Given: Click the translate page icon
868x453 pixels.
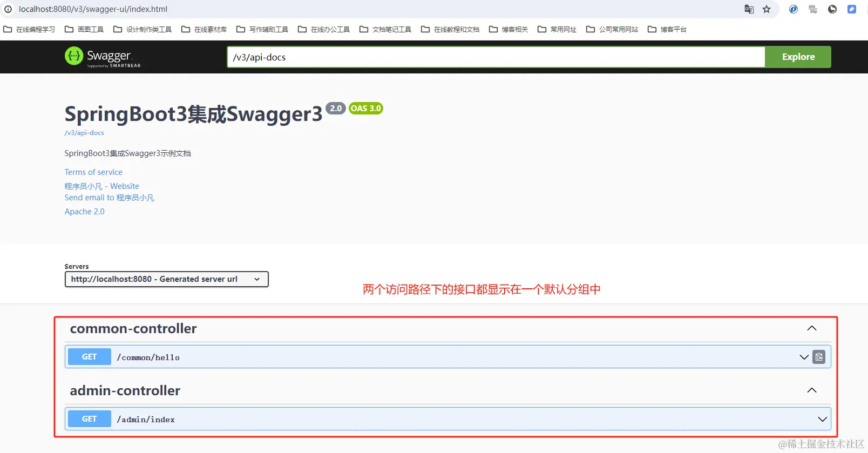Looking at the screenshot, I should pos(749,9).
